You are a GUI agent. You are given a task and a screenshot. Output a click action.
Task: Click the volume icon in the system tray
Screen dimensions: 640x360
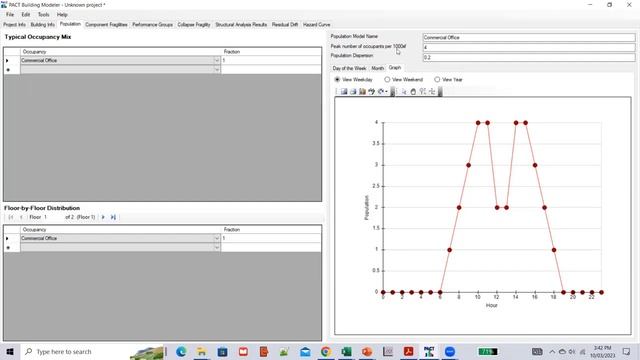[x=572, y=351]
